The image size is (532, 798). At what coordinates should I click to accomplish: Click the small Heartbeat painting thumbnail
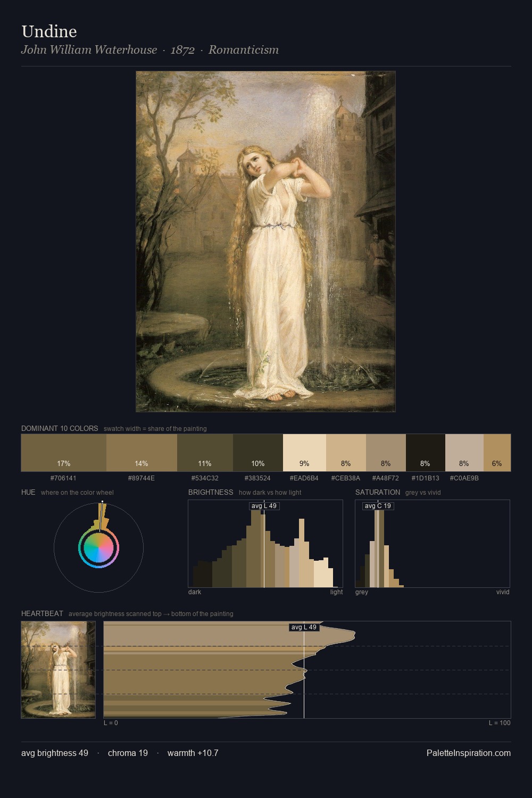click(59, 670)
